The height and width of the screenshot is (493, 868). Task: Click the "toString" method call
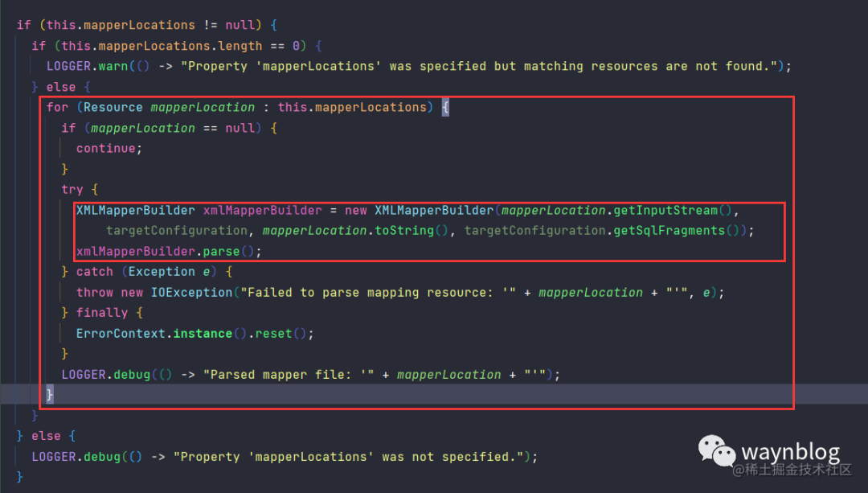click(404, 231)
